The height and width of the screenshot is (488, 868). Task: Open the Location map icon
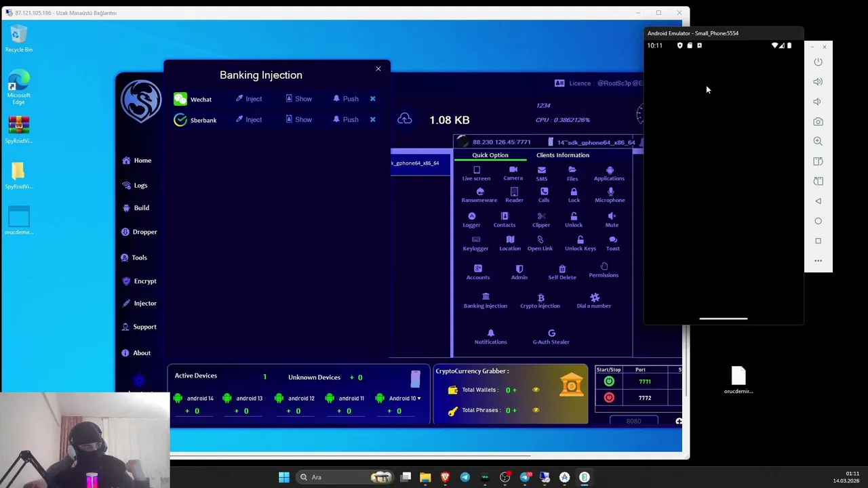click(x=510, y=239)
